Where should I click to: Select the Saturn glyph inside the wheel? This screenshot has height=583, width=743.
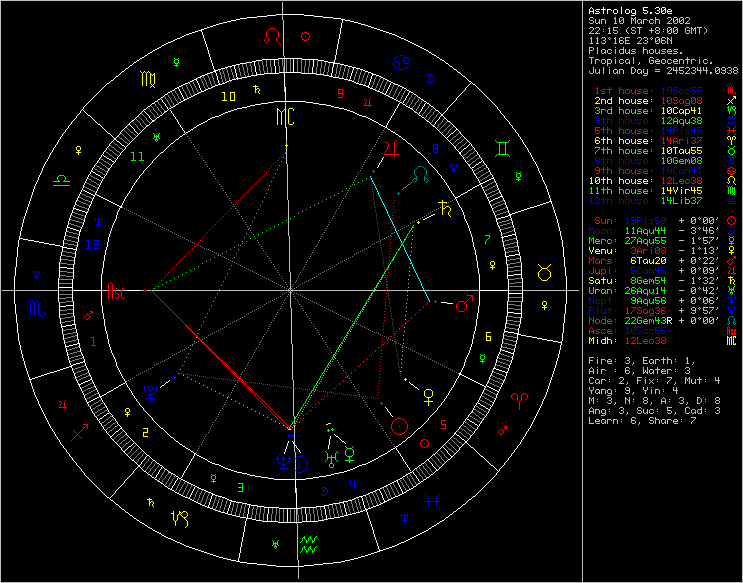[x=443, y=211]
